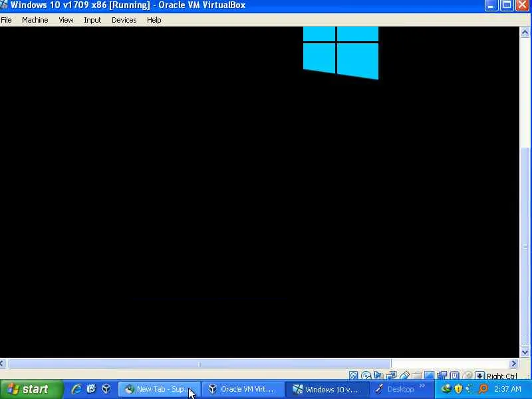
Task: Click the vertical scrollbar thumb
Action: [x=525, y=247]
